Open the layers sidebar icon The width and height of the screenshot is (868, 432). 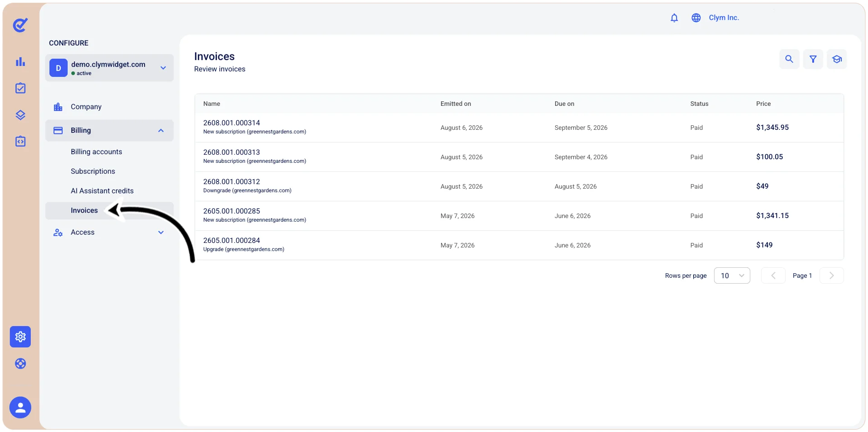(x=20, y=115)
